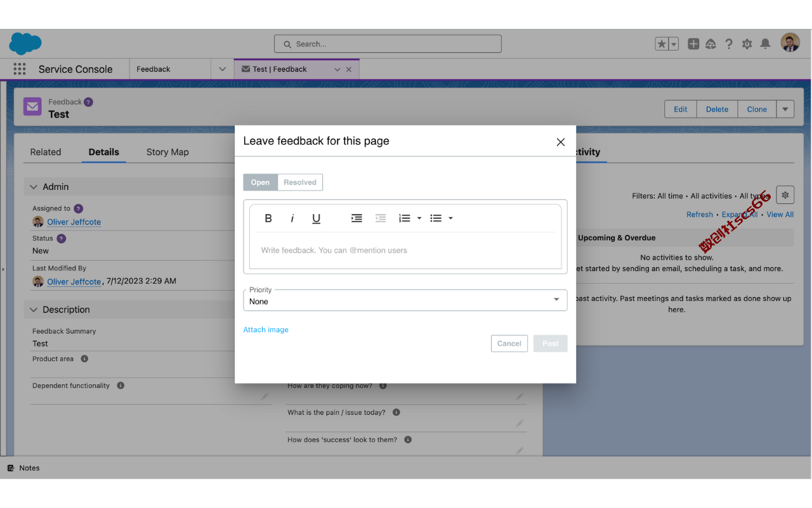Image resolution: width=812 pixels, height=508 pixels.
Task: Close the Test | Feedback workspace tab
Action: [349, 70]
